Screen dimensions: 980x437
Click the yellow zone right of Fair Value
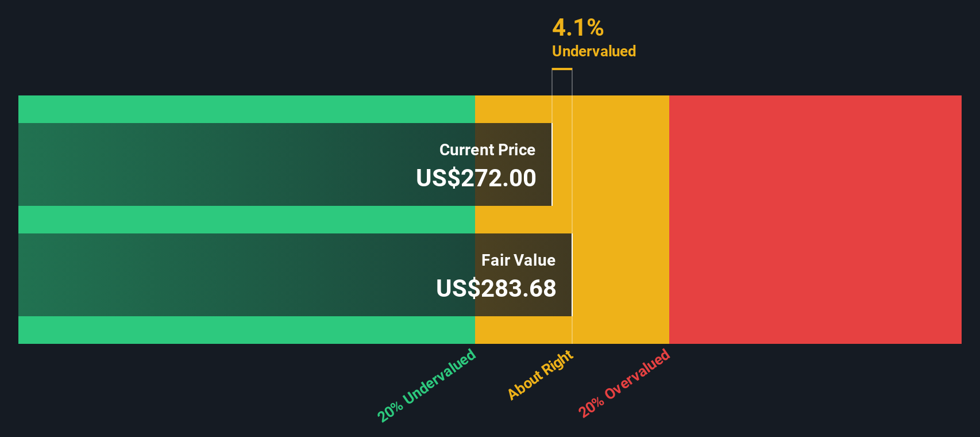(620, 275)
